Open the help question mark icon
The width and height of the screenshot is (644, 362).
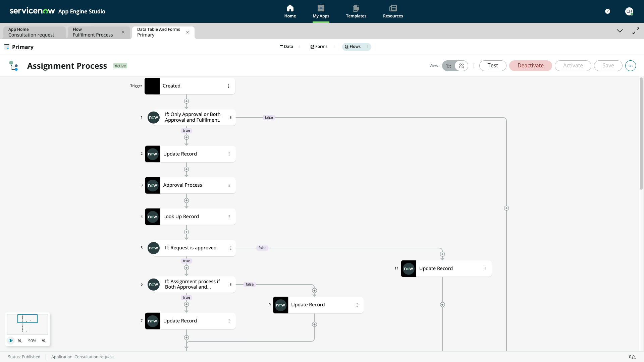(607, 11)
